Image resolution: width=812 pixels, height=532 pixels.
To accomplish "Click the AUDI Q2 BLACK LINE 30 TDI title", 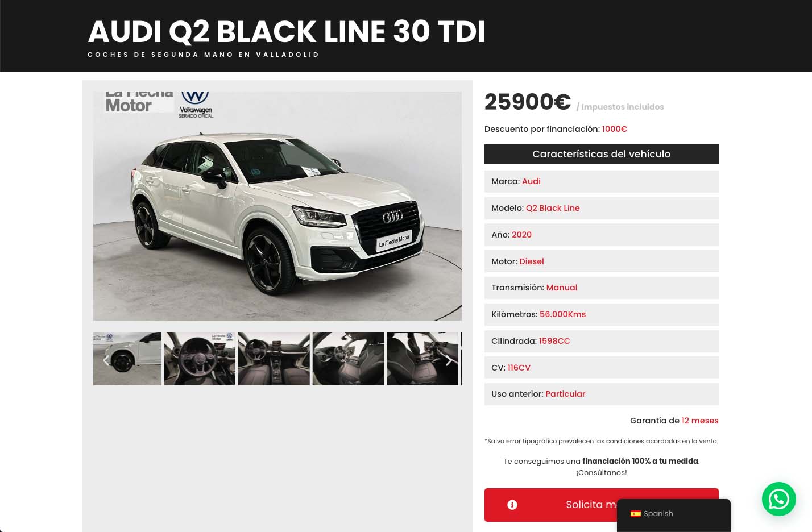I will pos(287,31).
